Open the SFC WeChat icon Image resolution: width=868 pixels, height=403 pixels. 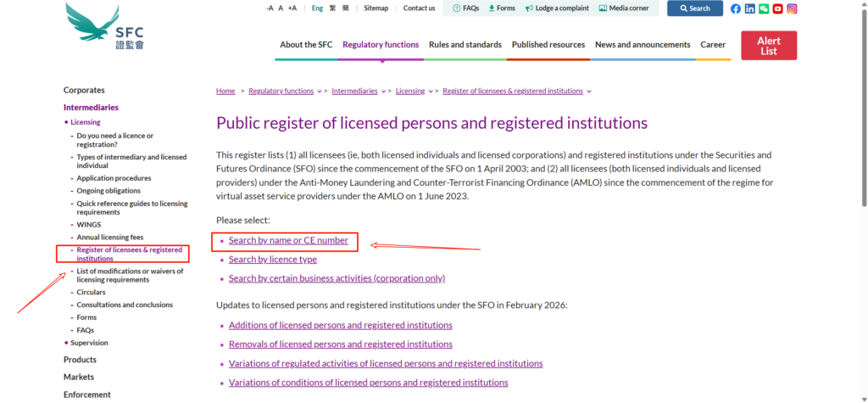[764, 8]
